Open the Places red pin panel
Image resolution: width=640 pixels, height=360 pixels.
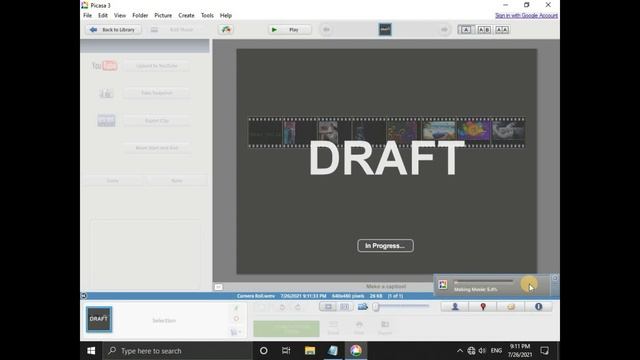tap(483, 307)
